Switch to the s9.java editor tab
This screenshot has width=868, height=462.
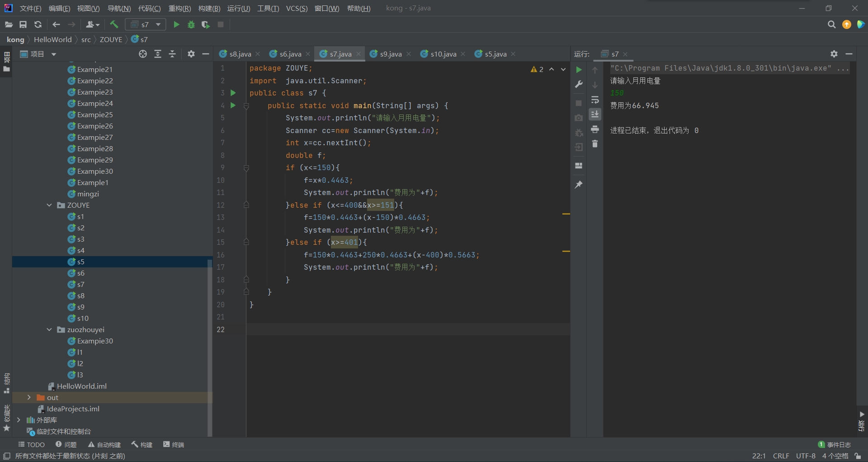coord(390,54)
